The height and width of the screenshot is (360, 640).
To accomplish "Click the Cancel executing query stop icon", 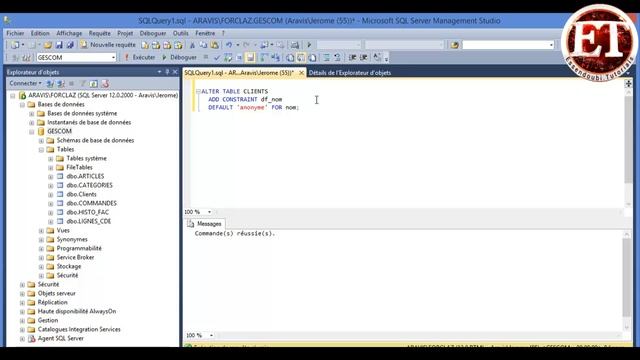I will pyautogui.click(x=206, y=58).
